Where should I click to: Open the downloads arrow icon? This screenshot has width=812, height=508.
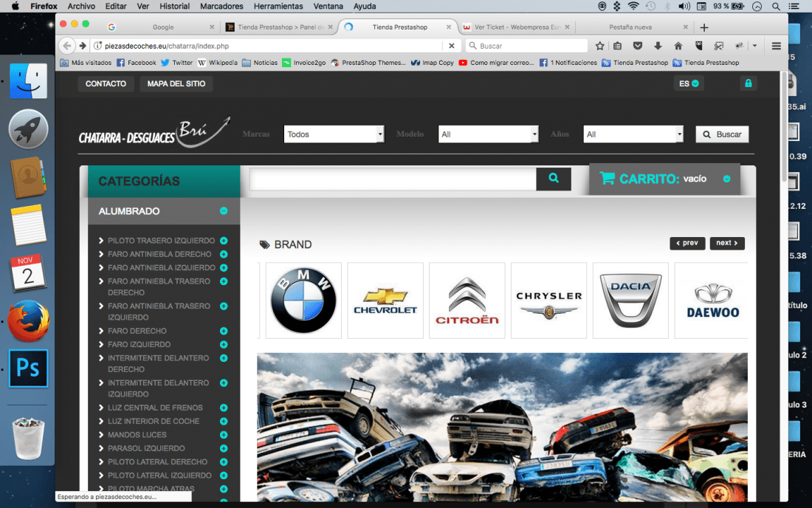tap(658, 46)
